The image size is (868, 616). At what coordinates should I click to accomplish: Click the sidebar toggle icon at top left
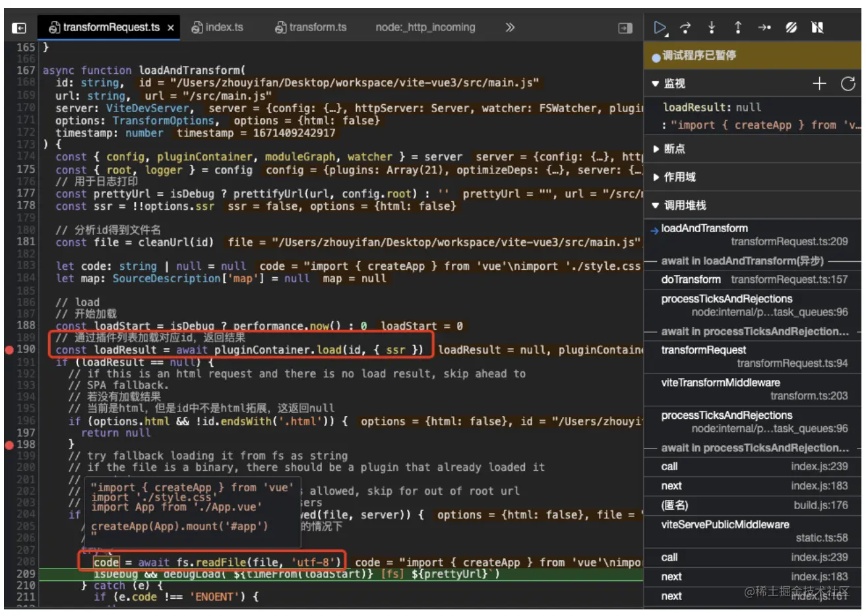pos(18,27)
